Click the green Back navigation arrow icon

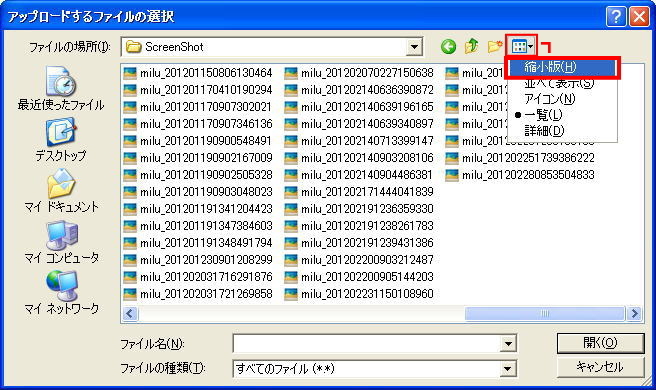[x=448, y=46]
